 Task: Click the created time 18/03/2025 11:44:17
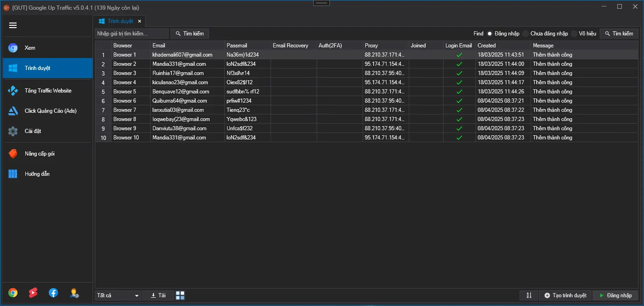point(503,82)
